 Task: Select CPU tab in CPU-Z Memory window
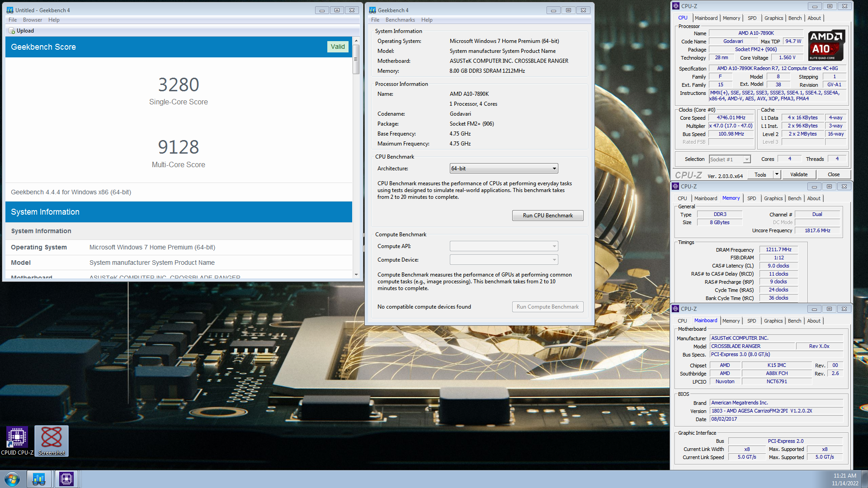coord(682,198)
